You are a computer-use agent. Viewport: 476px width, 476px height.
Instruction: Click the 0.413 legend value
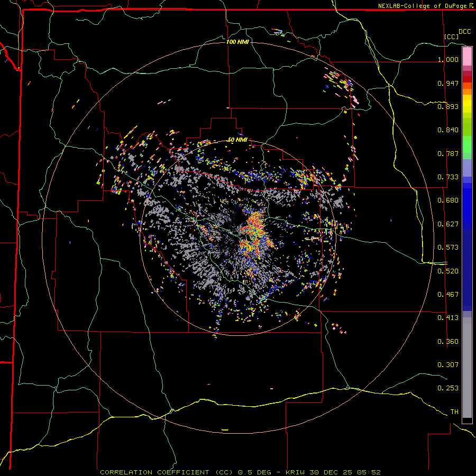pos(448,317)
